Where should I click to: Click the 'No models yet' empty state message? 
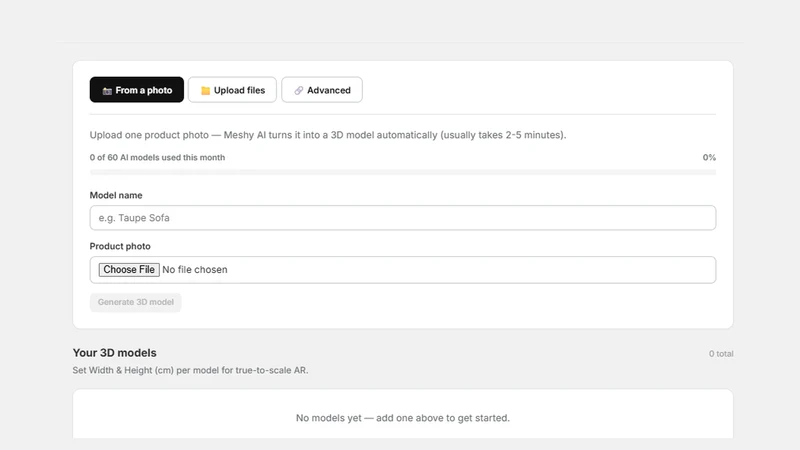click(403, 418)
